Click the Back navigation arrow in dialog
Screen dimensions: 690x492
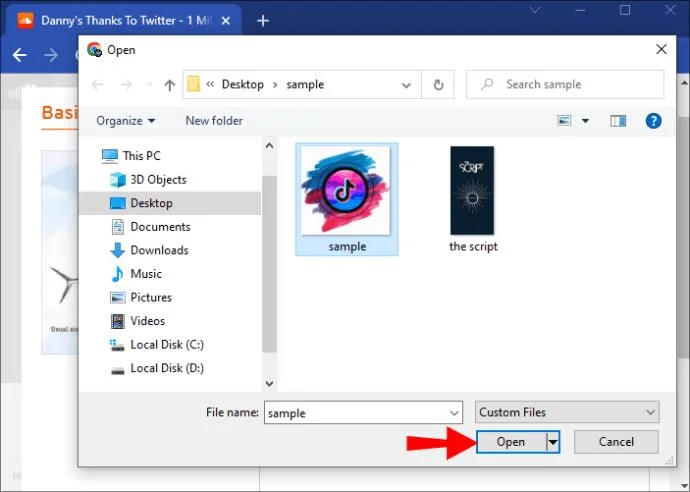click(x=97, y=85)
